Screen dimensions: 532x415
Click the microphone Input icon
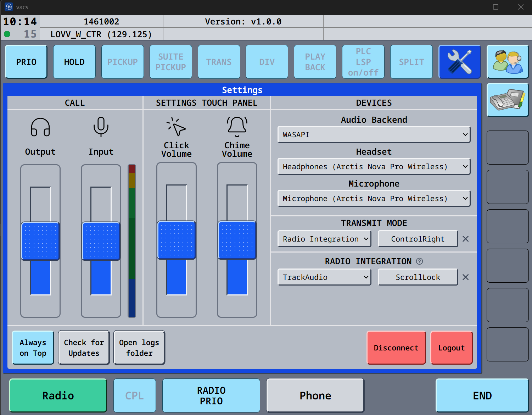[101, 127]
